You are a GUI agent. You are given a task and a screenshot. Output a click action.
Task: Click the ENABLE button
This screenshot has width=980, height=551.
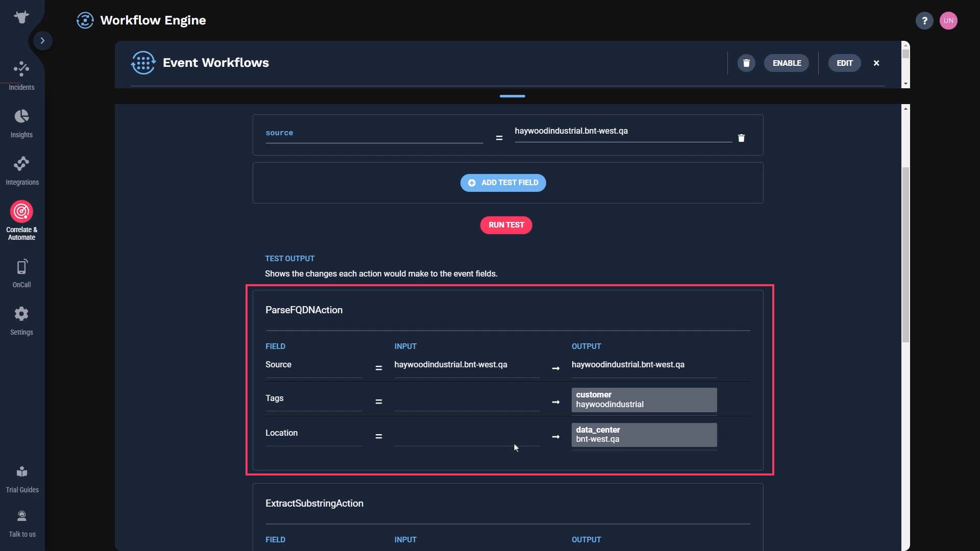click(787, 63)
